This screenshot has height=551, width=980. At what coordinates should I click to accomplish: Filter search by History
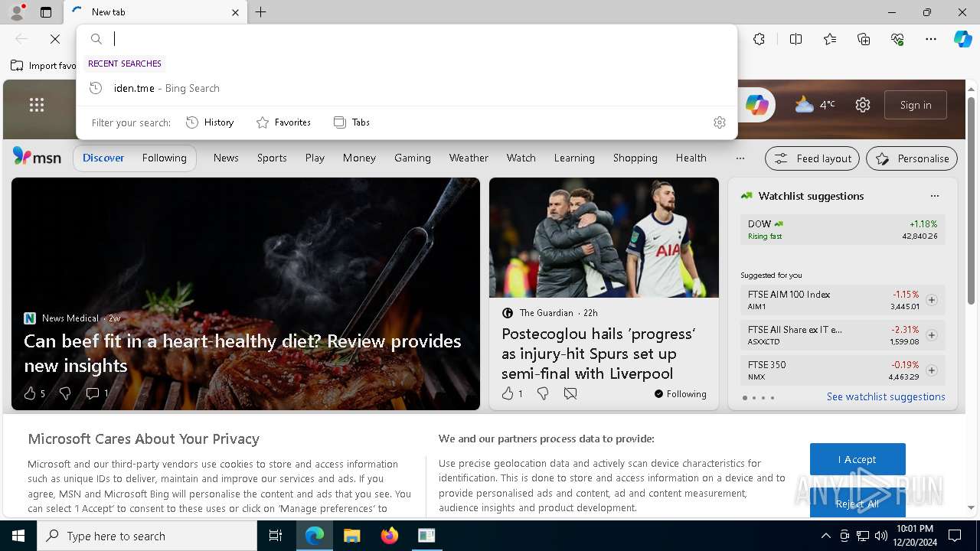click(x=210, y=122)
